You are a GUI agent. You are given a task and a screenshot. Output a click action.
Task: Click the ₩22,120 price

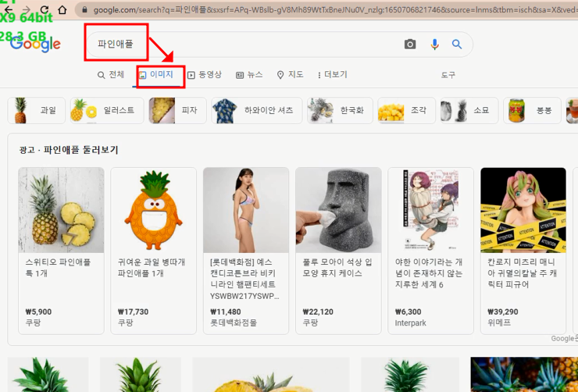pyautogui.click(x=318, y=312)
